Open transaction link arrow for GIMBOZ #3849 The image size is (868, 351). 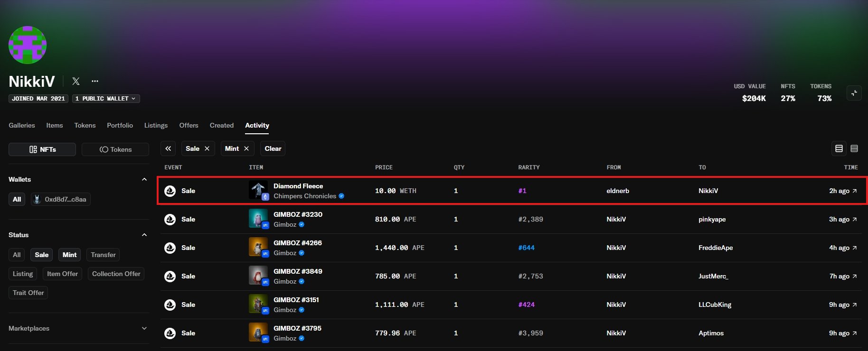pyautogui.click(x=855, y=276)
